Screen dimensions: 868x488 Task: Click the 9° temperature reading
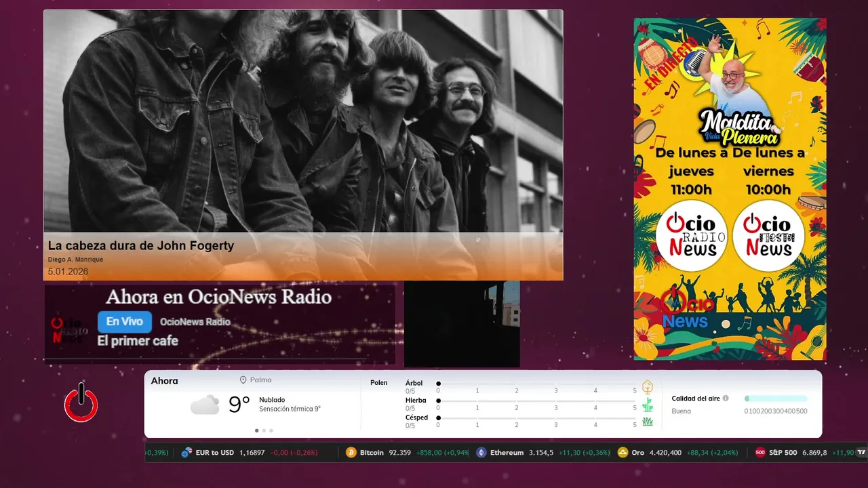[239, 405]
